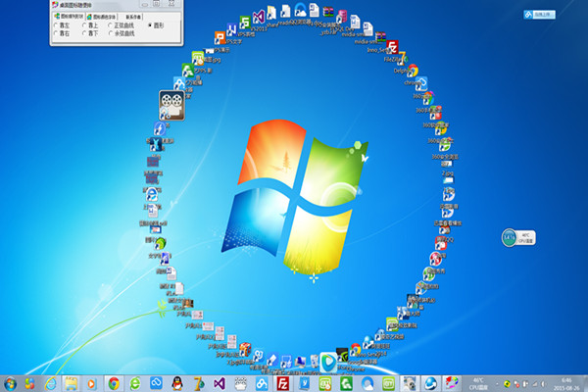The image size is (588, 392).
Task: Open File Explorer folder from the taskbar
Action: pos(71,383)
